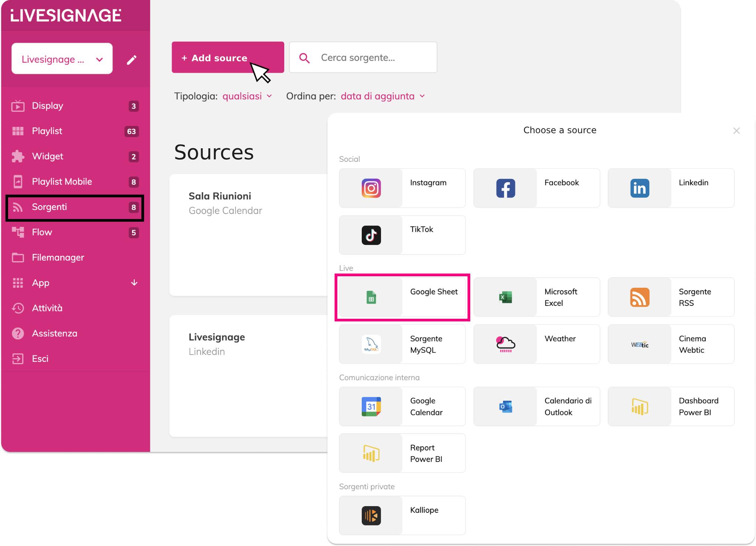Click the MySQL source icon
756x546 pixels.
[x=371, y=344]
